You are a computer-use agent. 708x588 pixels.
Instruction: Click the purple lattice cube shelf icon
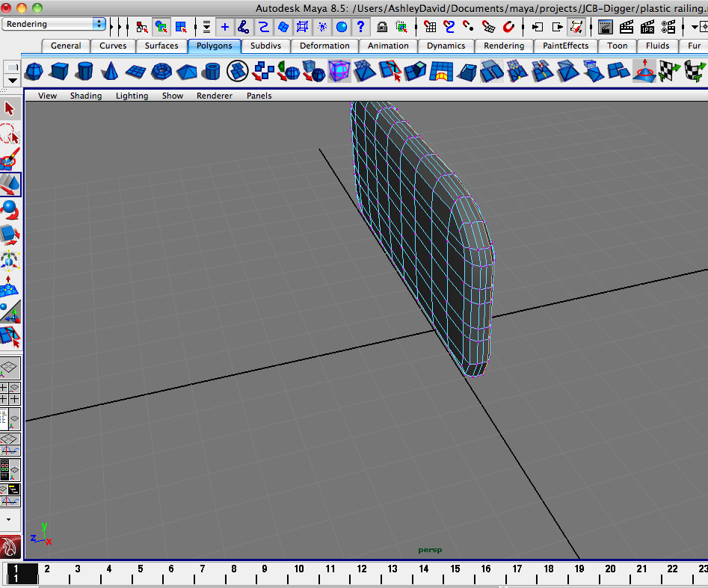pos(339,71)
